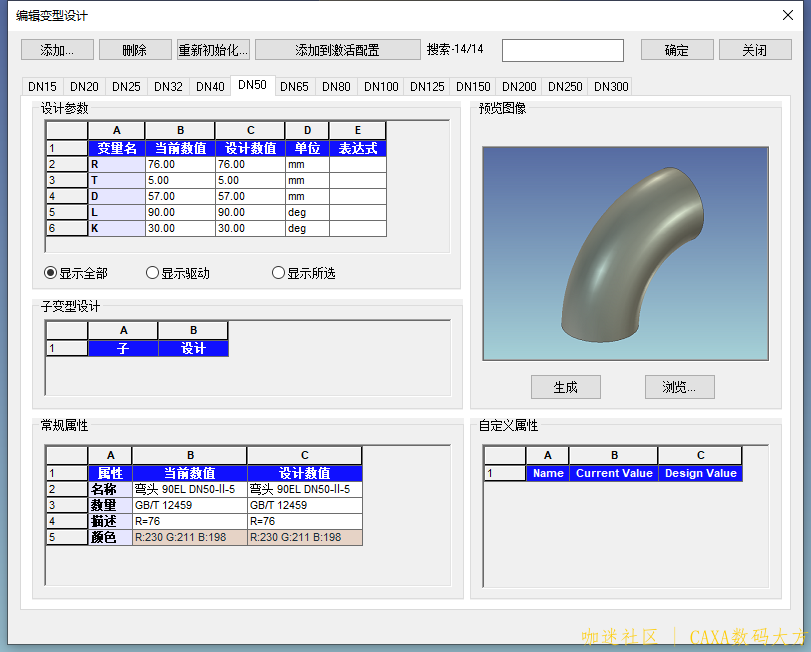Click unit cell deg for row L
Viewport: 811px width, 652px height.
pos(307,213)
